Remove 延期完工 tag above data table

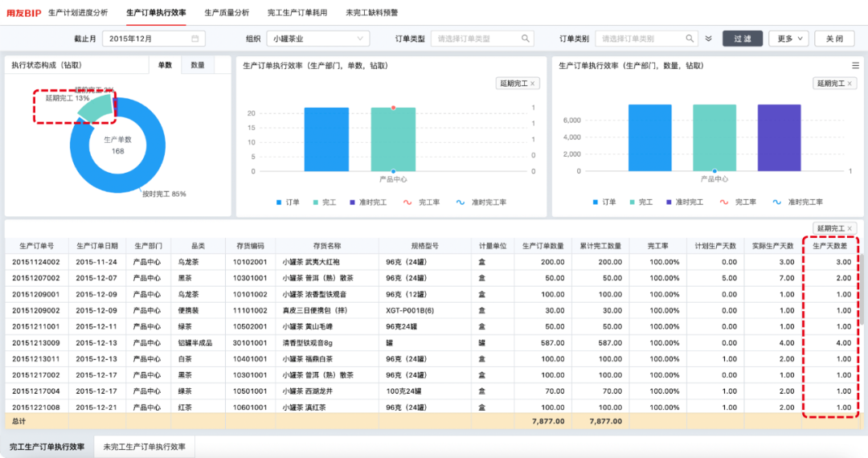click(x=850, y=228)
